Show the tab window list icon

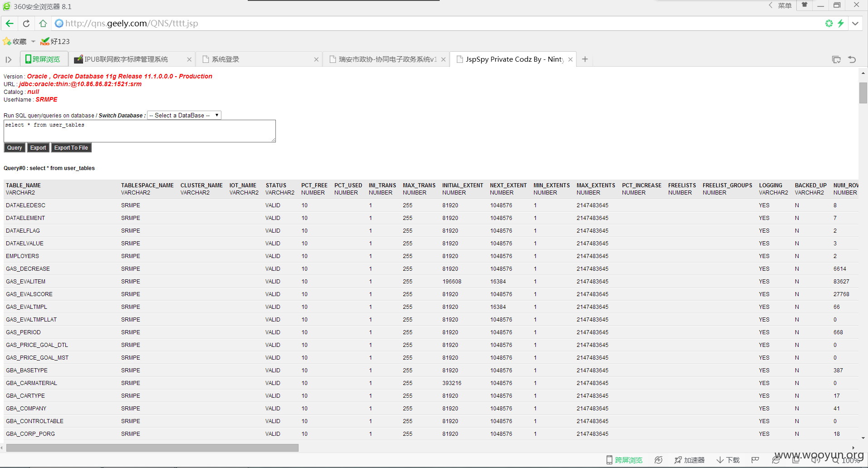(x=836, y=59)
